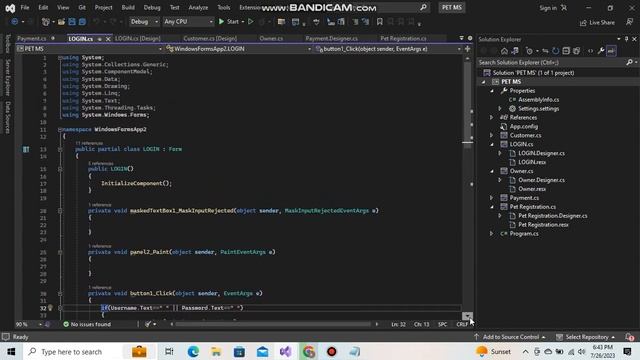Collapse the Properties folder node
The width and height of the screenshot is (640, 360).
[492, 91]
